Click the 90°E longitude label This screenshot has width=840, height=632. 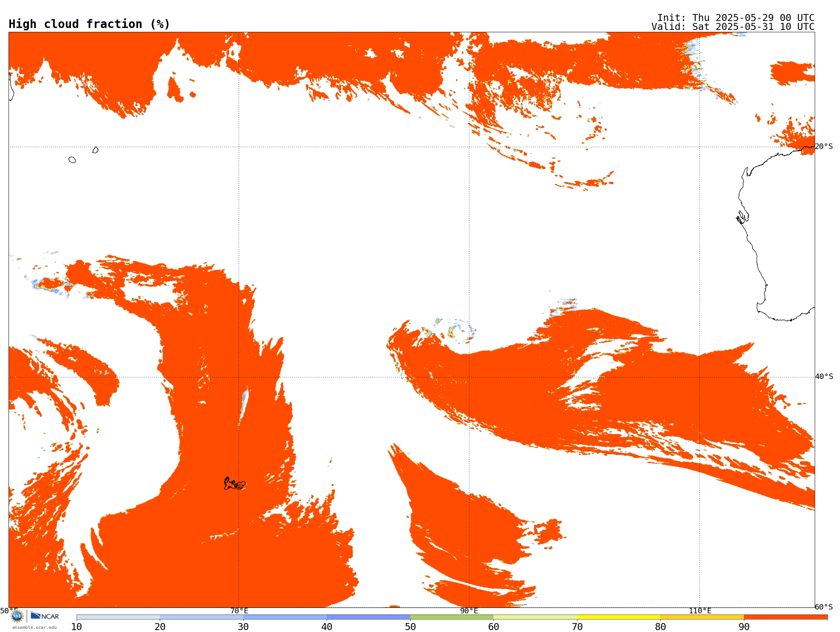(469, 611)
